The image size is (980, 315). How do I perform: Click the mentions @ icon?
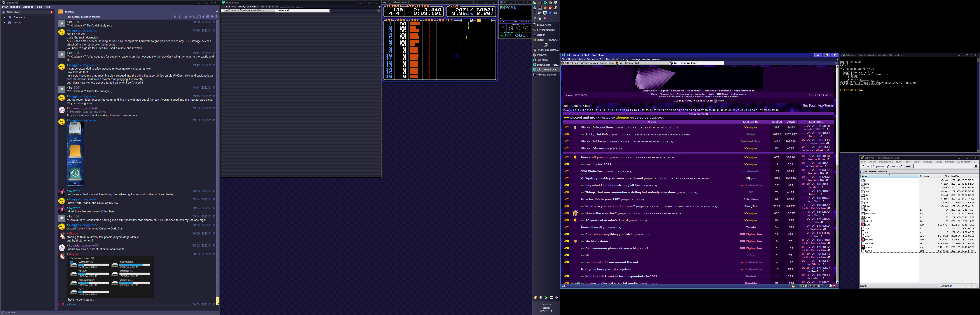click(x=208, y=17)
